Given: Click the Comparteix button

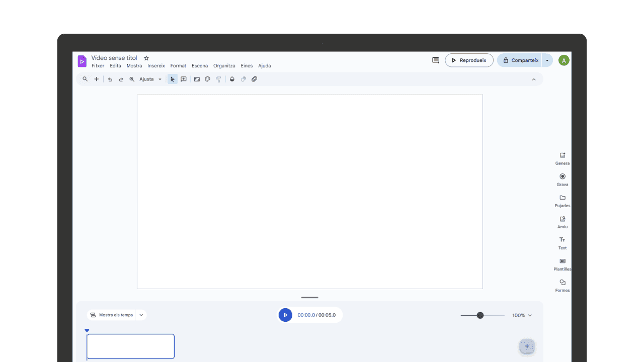Looking at the screenshot, I should [x=522, y=60].
